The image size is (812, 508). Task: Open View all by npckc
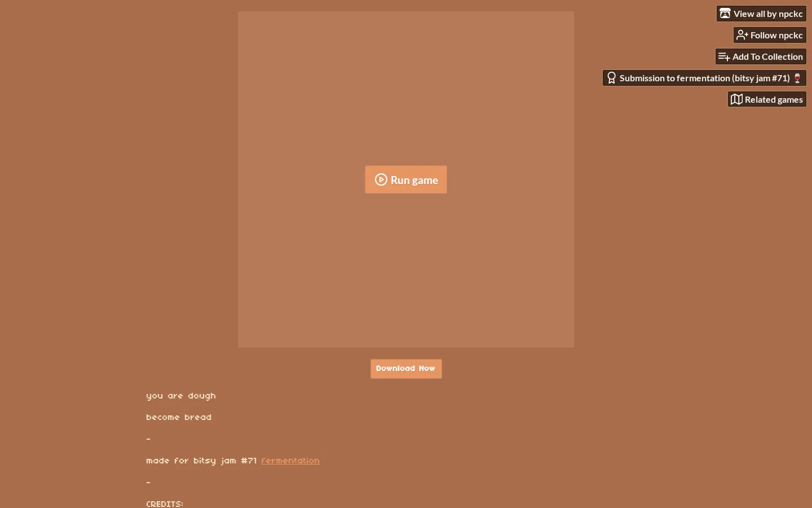pyautogui.click(x=761, y=14)
